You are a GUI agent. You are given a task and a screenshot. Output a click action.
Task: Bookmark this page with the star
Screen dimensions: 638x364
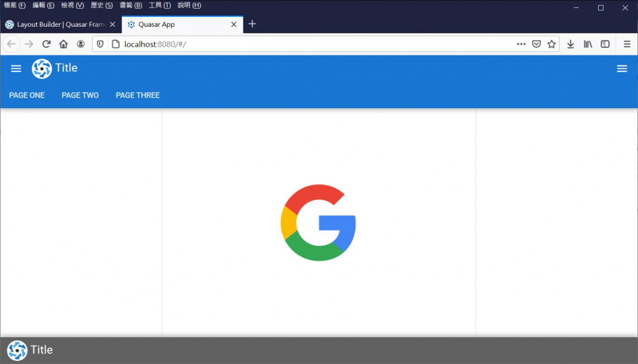[x=551, y=44]
